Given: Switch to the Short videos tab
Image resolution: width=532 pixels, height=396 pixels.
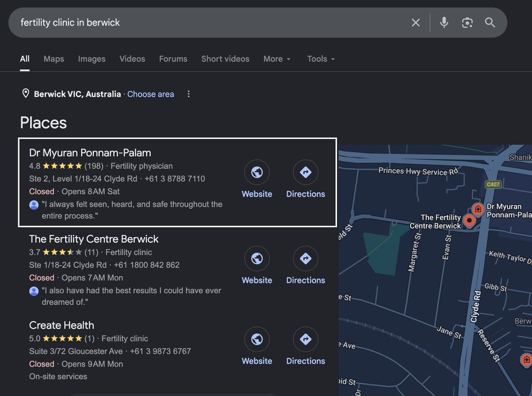Looking at the screenshot, I should pos(225,59).
